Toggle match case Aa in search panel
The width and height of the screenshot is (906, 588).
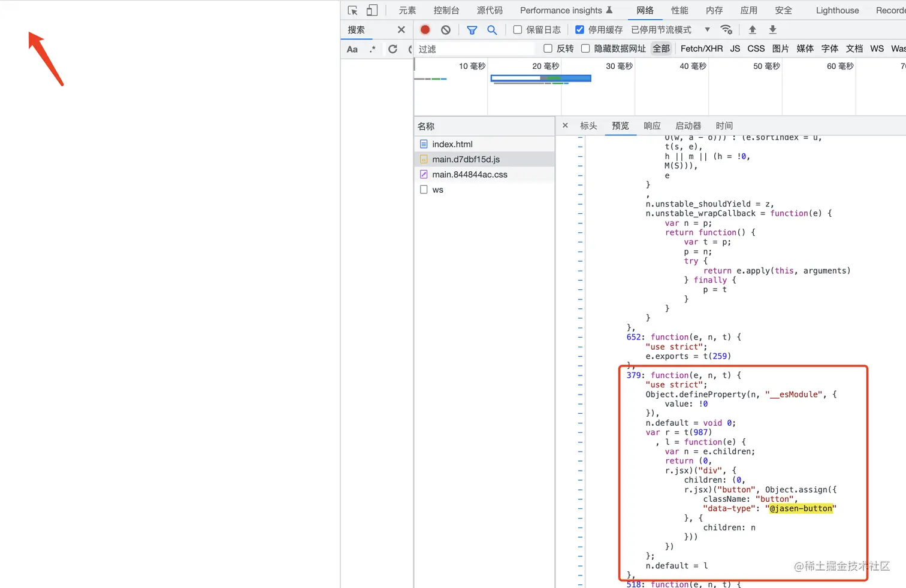pyautogui.click(x=352, y=49)
